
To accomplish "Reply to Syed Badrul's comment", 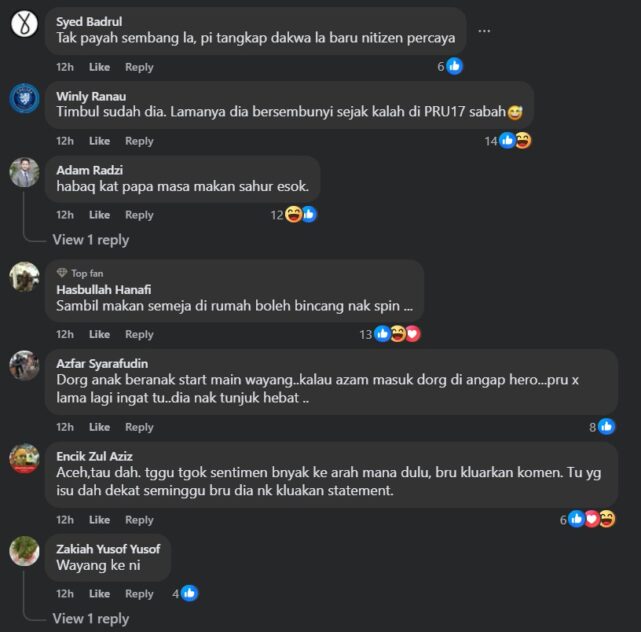I will tap(139, 67).
